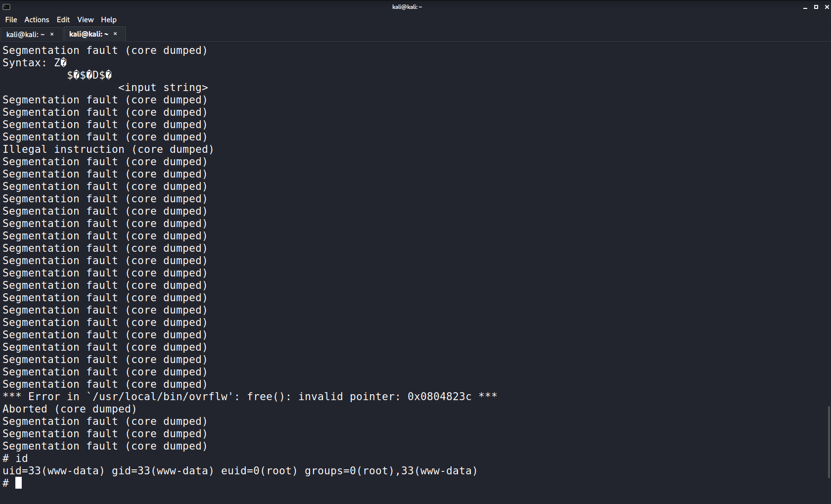Click the 'Aborted (core dumped)' line
831x504 pixels.
[70, 409]
